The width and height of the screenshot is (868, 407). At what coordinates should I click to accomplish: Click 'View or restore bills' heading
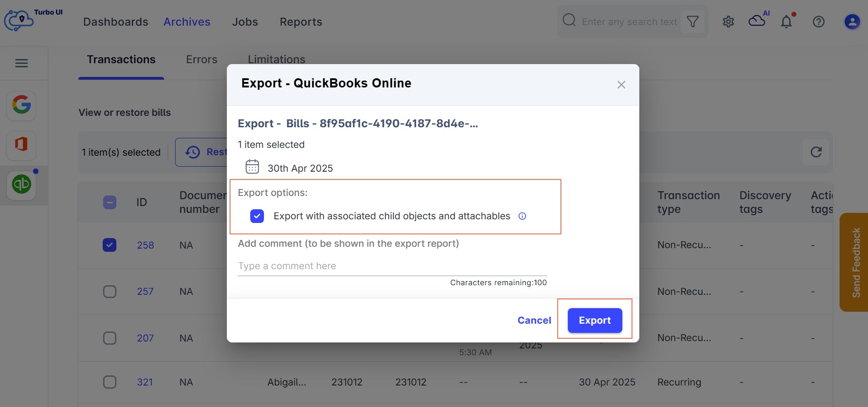(x=125, y=113)
